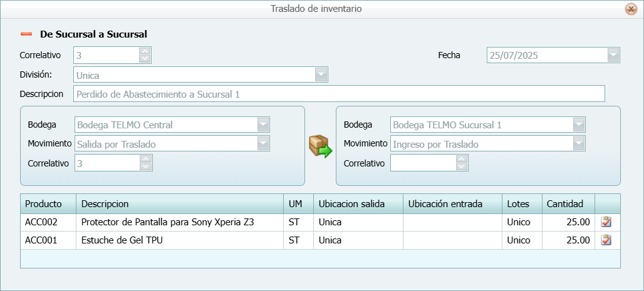Click the Ubicación entrada column header
644x291 pixels.
pyautogui.click(x=452, y=203)
